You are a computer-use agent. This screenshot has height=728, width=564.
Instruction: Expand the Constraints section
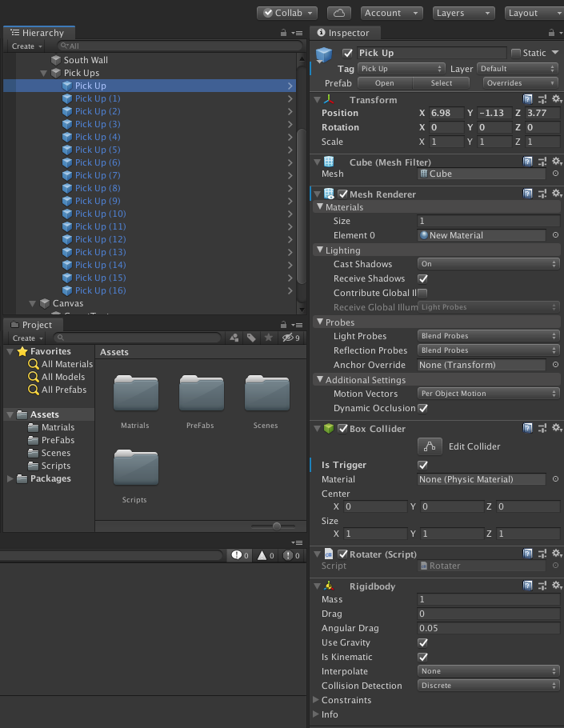pyautogui.click(x=316, y=700)
